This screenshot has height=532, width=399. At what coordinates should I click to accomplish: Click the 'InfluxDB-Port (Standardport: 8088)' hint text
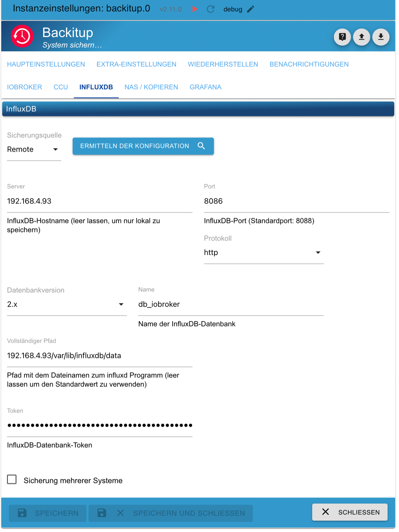259,221
